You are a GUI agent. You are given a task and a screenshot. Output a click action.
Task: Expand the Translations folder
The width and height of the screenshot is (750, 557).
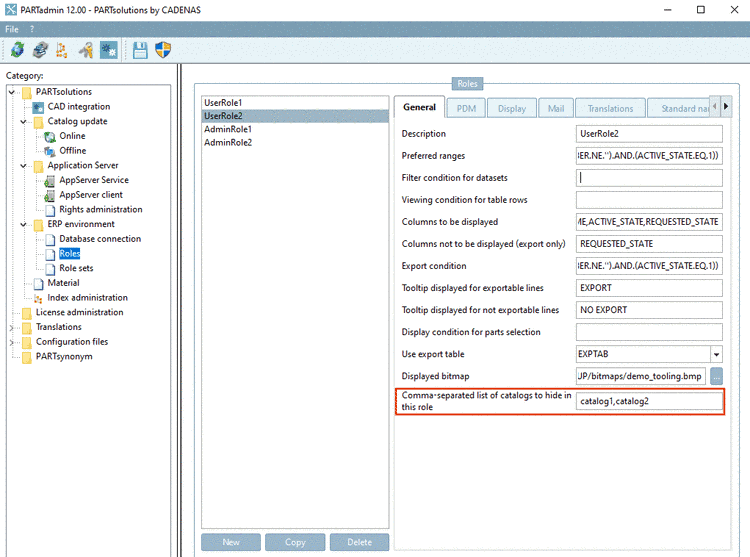(x=11, y=328)
